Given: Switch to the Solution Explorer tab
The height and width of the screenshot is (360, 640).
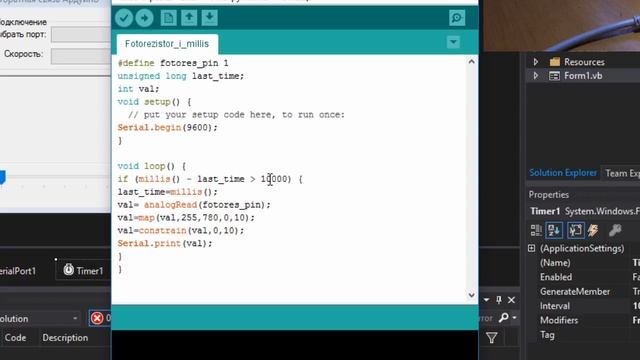Looking at the screenshot, I should 562,173.
